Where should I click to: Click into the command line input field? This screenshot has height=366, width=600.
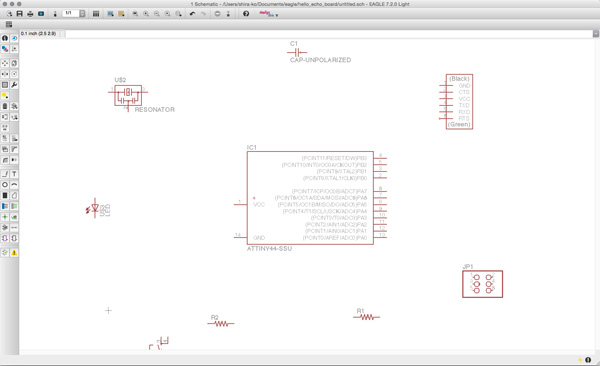tap(329, 34)
